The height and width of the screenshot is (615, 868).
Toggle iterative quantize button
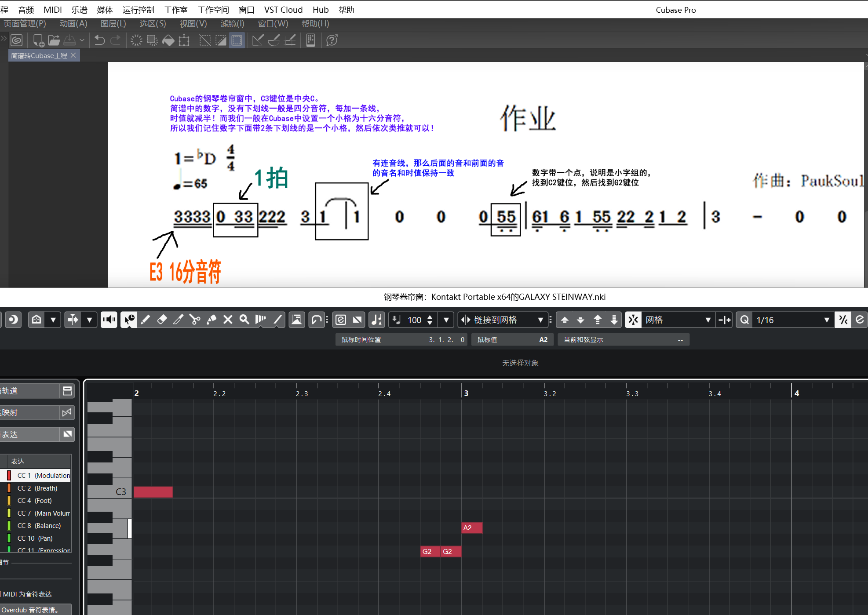(x=843, y=320)
